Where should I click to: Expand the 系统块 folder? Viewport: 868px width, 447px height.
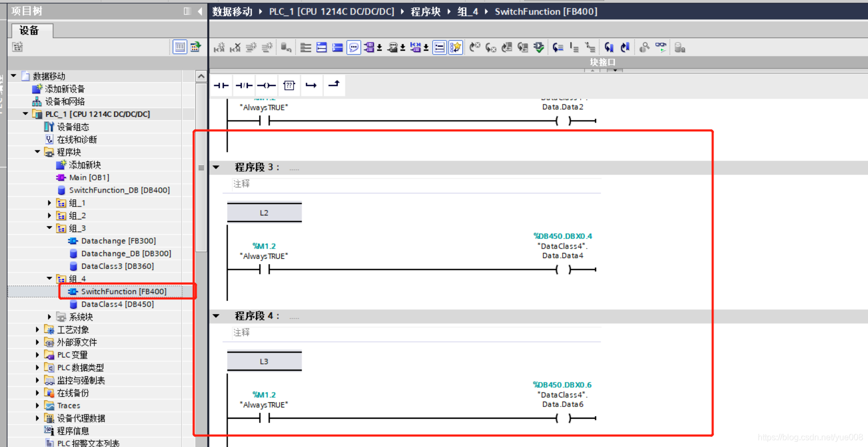[50, 317]
